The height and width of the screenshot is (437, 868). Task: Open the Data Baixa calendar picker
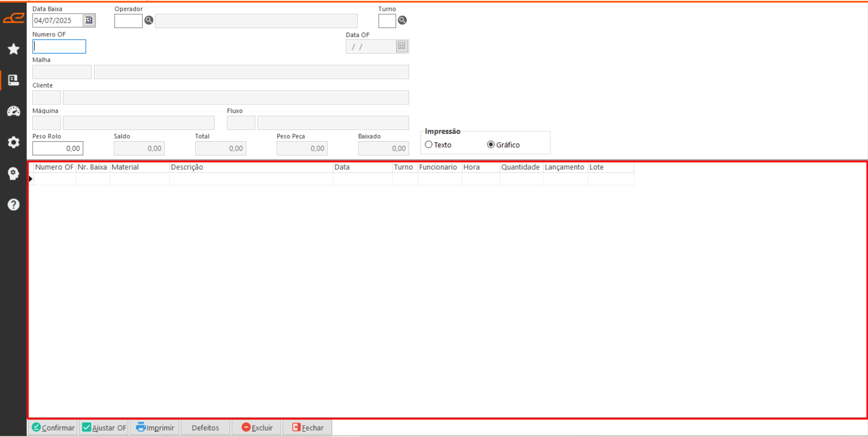coord(89,20)
